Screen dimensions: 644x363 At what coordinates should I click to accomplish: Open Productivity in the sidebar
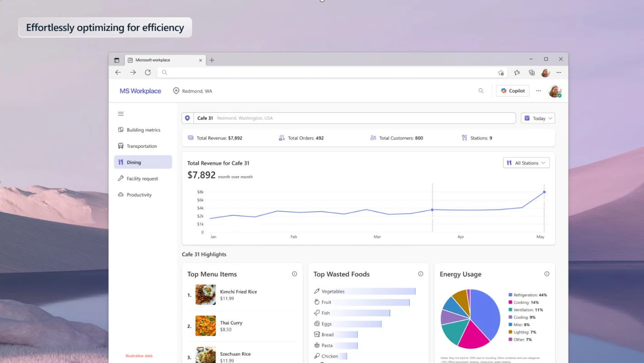[x=143, y=195]
